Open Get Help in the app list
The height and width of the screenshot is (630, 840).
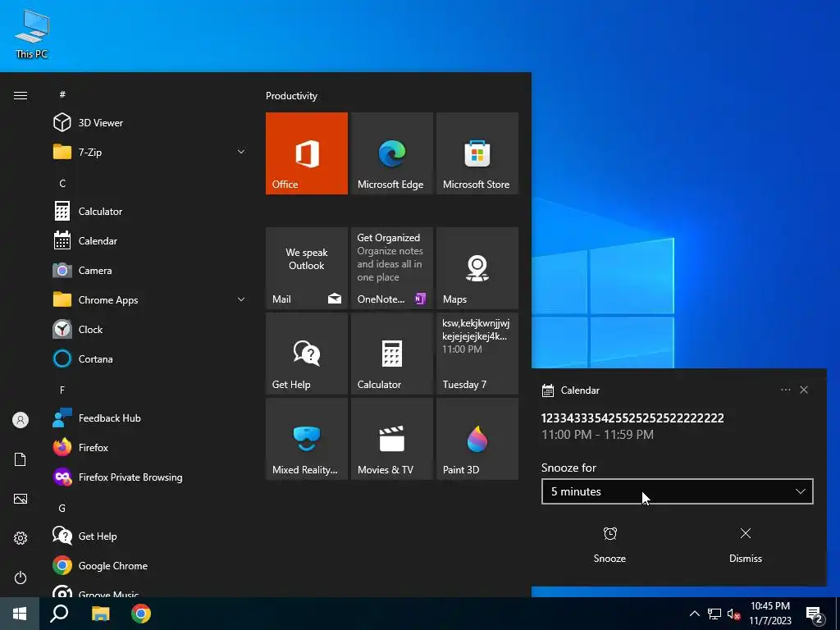[150, 536]
